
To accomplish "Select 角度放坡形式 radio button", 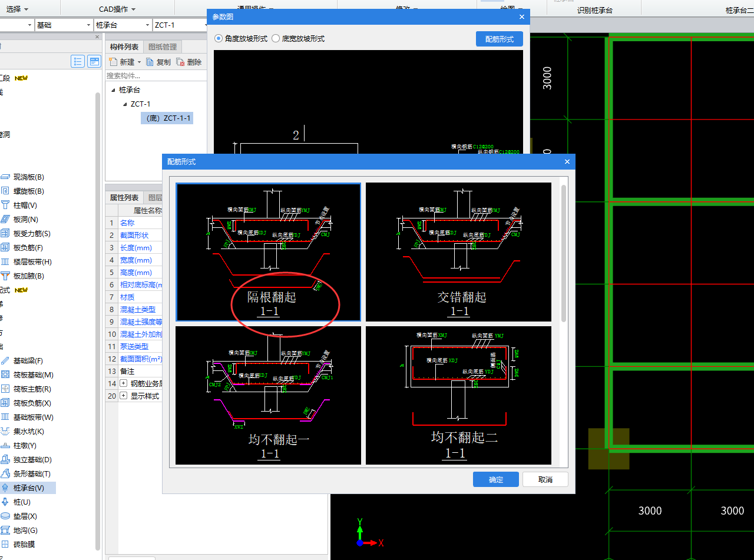I will [x=219, y=39].
